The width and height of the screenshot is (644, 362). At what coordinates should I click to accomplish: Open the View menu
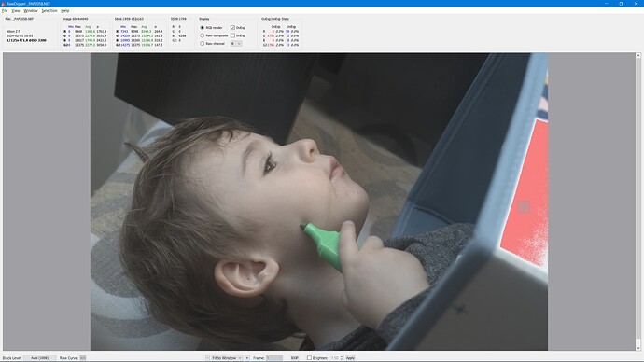coord(16,10)
